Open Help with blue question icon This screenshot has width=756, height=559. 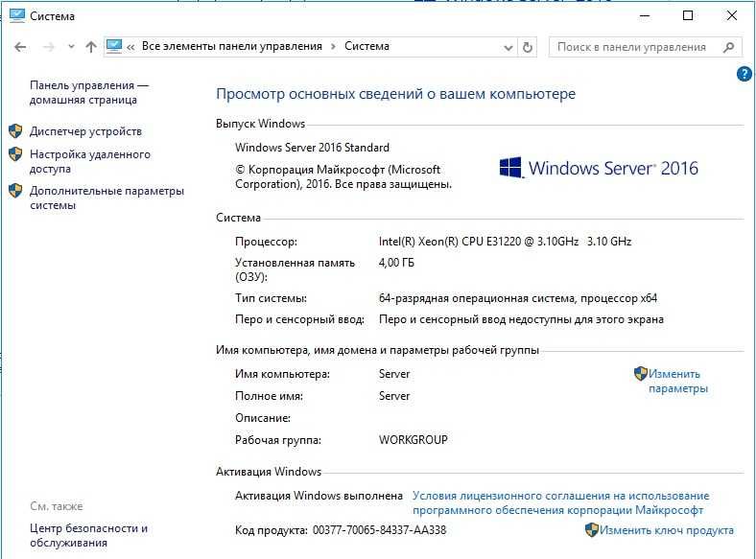[744, 74]
